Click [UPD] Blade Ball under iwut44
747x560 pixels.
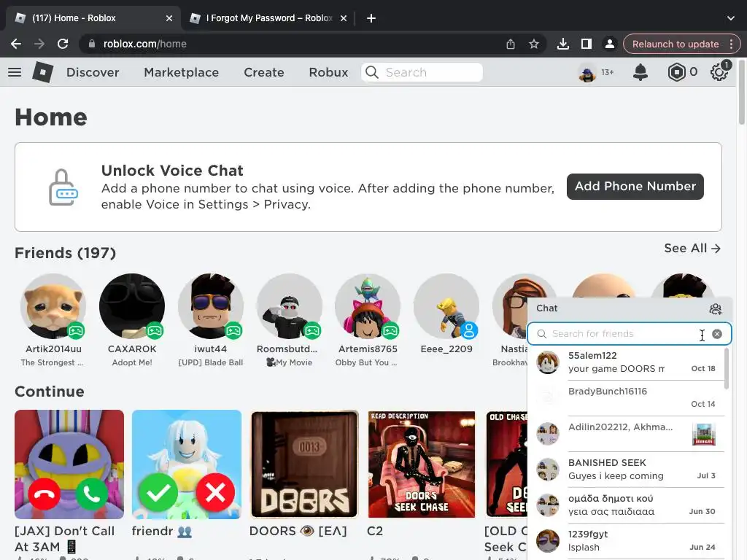click(x=211, y=363)
